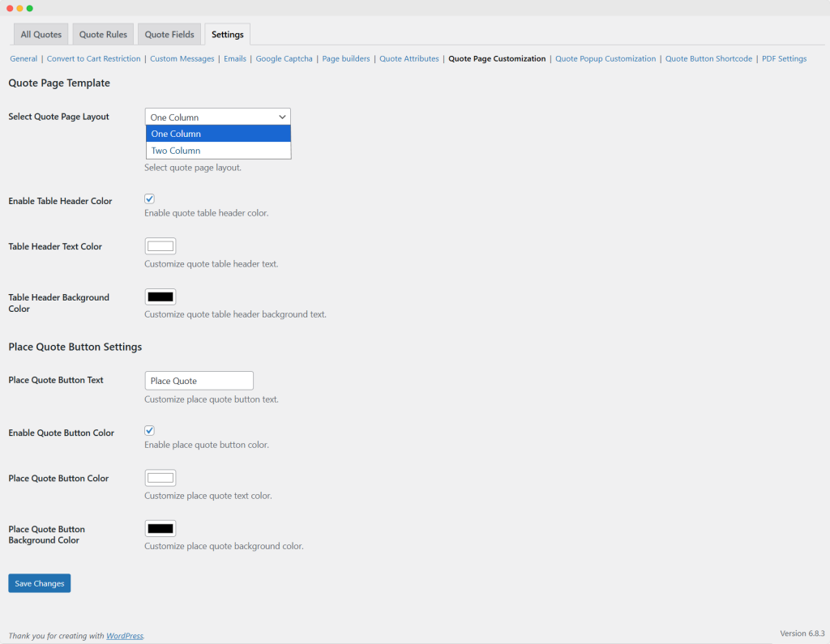Open the All Quotes tab
The width and height of the screenshot is (830, 644).
point(41,35)
